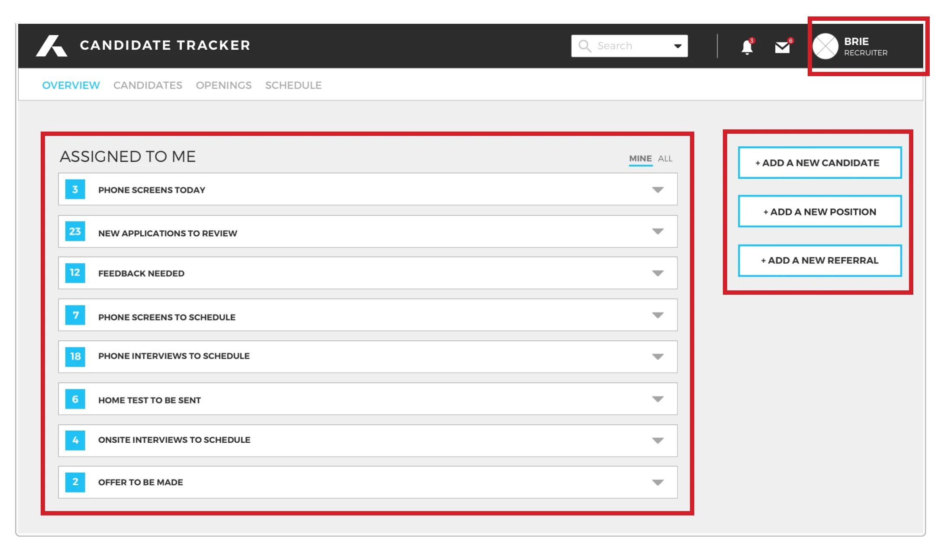Expand the Feedback Needed row
The image size is (941, 560).
[657, 273]
